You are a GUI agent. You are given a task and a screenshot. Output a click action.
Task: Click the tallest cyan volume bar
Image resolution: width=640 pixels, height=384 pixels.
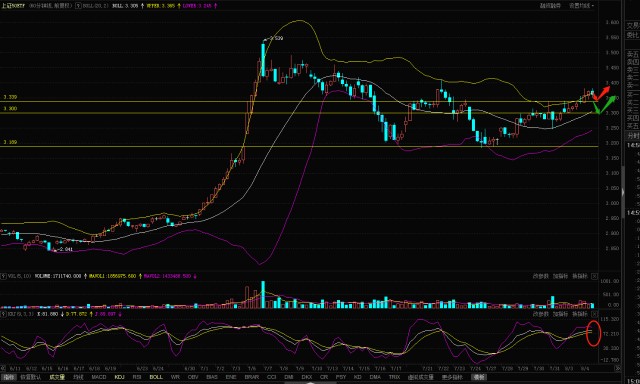263,294
